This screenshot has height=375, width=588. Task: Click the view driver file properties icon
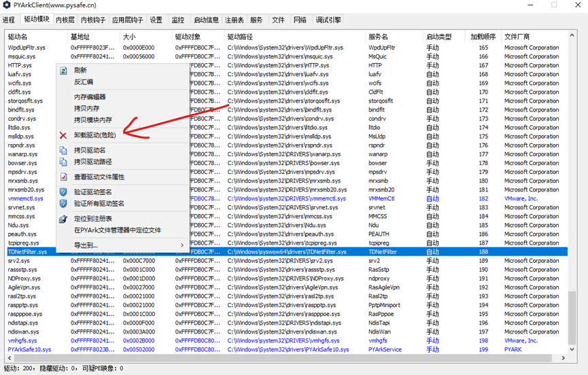(63, 177)
